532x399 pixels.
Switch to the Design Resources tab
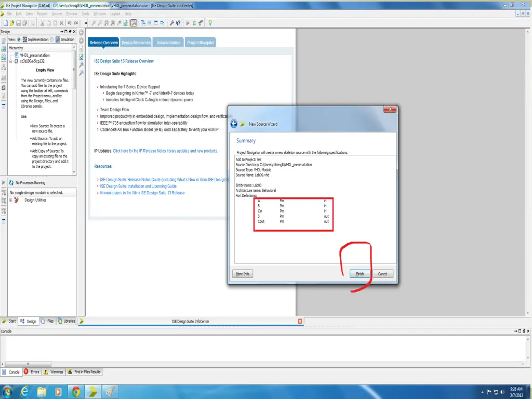tap(136, 43)
